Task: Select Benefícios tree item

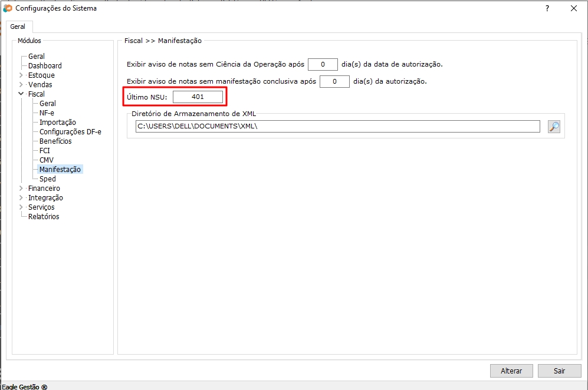Action: (55, 141)
